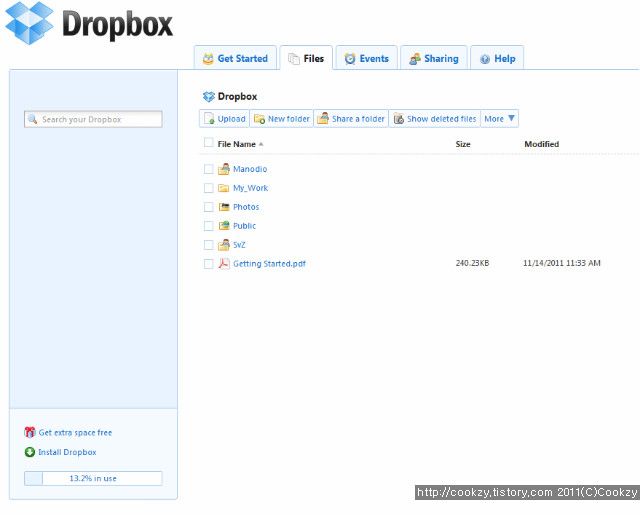Click the magnifier icon in search box
640x515 pixels.
pyautogui.click(x=33, y=119)
